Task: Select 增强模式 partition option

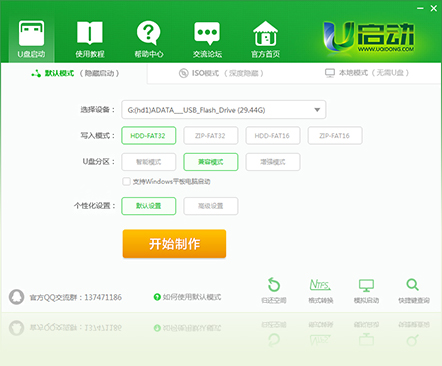Action: [x=273, y=162]
